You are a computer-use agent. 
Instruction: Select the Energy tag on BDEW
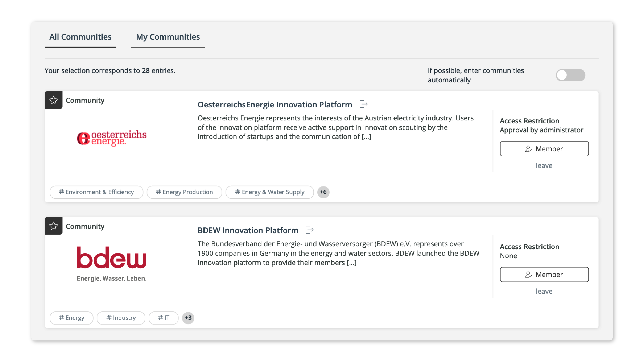[x=71, y=318]
